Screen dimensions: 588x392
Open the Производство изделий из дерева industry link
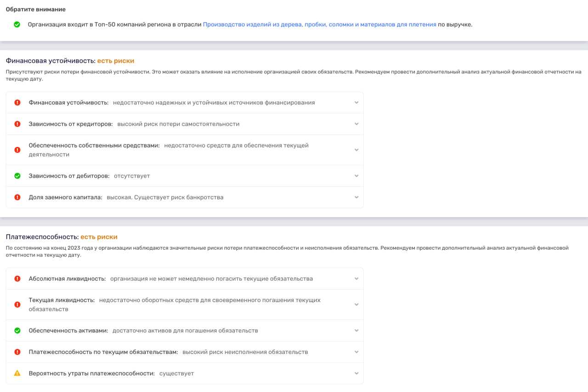pos(319,24)
